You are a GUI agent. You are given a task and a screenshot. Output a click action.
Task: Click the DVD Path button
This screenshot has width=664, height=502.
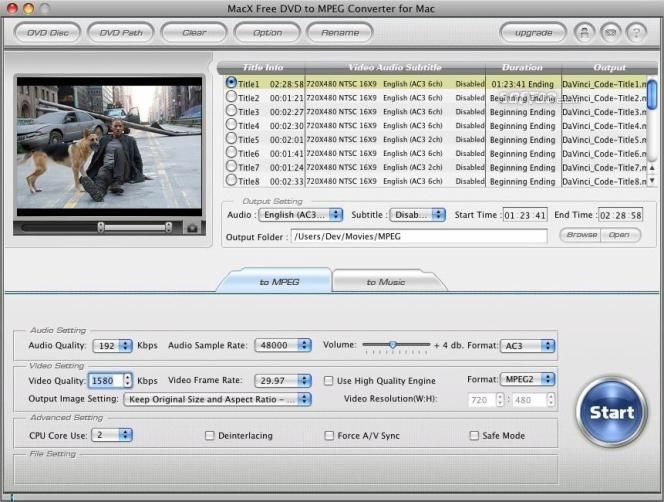[x=121, y=33]
